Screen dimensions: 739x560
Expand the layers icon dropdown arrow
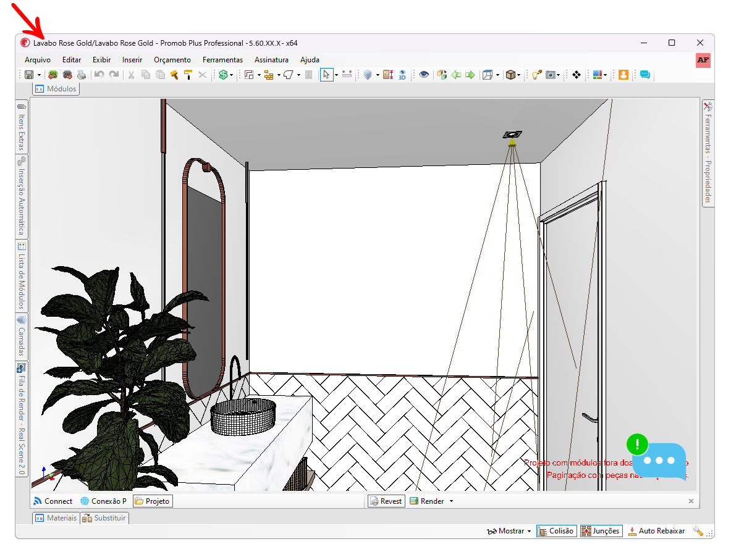point(378,75)
